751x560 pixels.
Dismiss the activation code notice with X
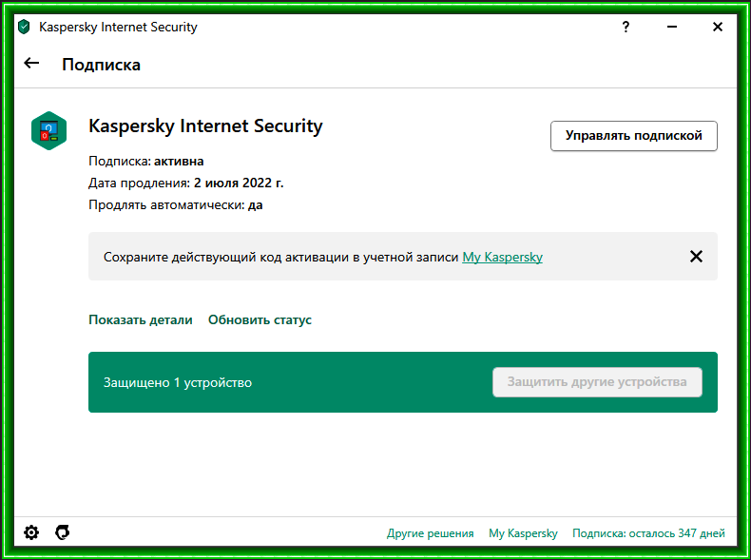[696, 257]
